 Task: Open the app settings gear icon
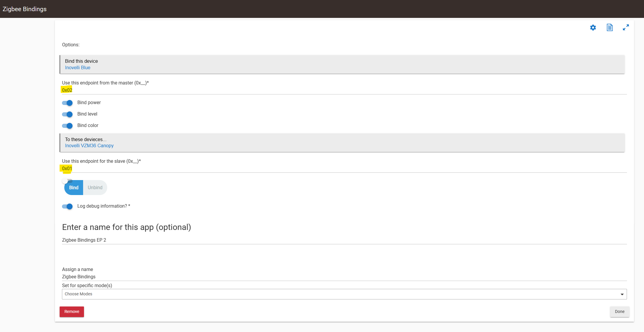(593, 28)
